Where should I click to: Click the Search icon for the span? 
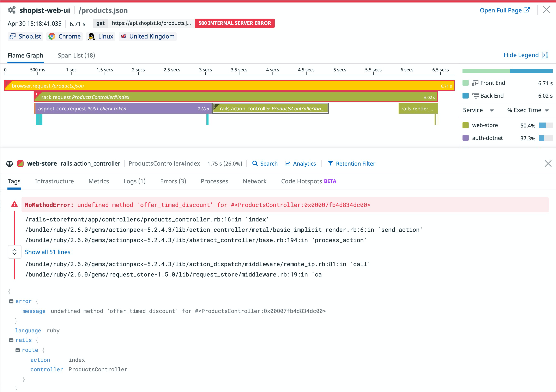[255, 164]
